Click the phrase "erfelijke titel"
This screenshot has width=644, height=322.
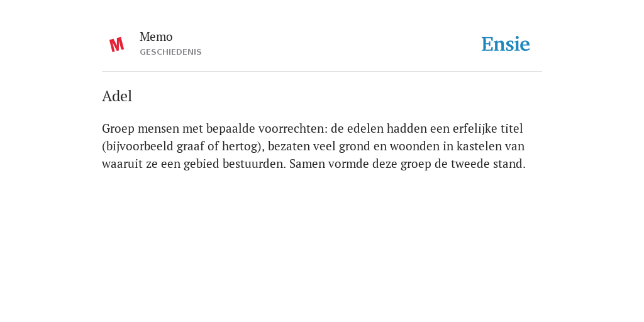pyautogui.click(x=487, y=129)
